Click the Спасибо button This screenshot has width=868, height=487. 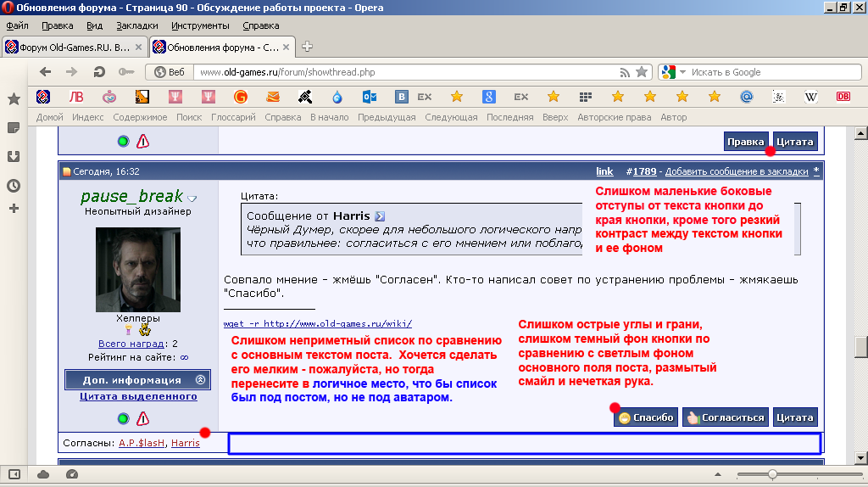[646, 417]
